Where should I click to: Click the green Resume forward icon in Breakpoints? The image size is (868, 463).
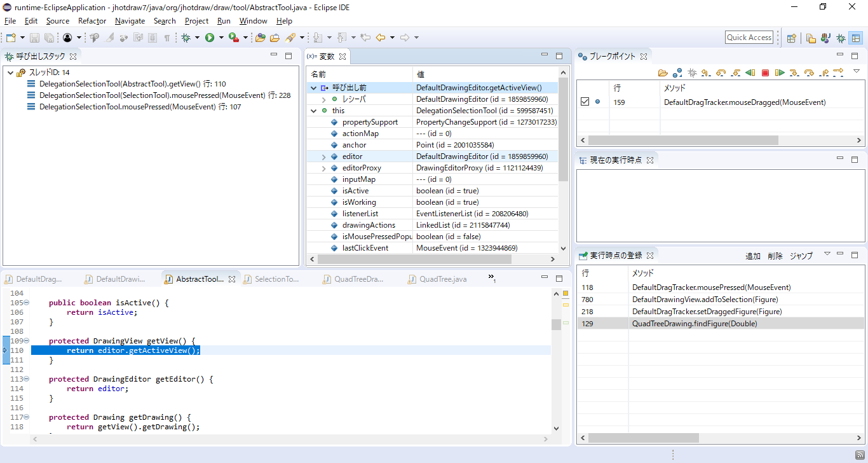point(780,73)
